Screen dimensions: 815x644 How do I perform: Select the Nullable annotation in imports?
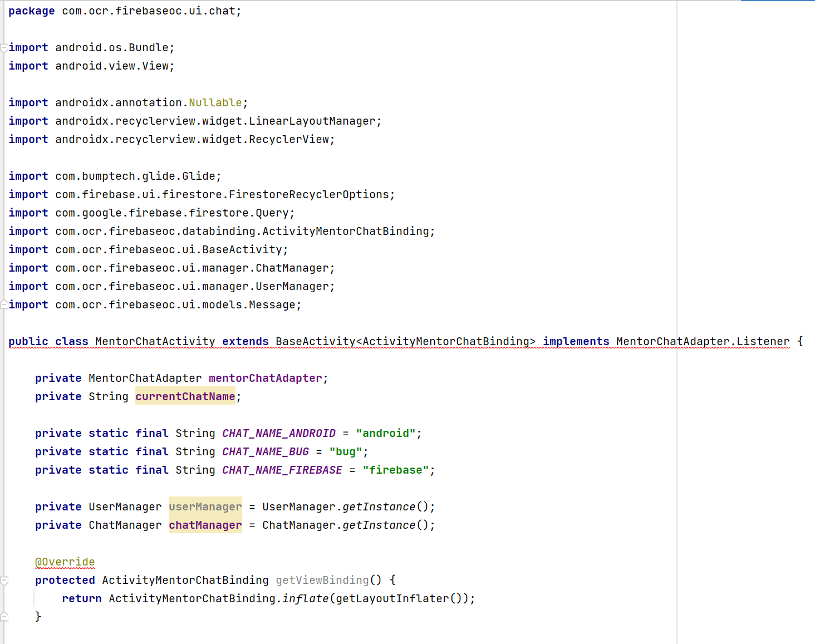pyautogui.click(x=215, y=103)
